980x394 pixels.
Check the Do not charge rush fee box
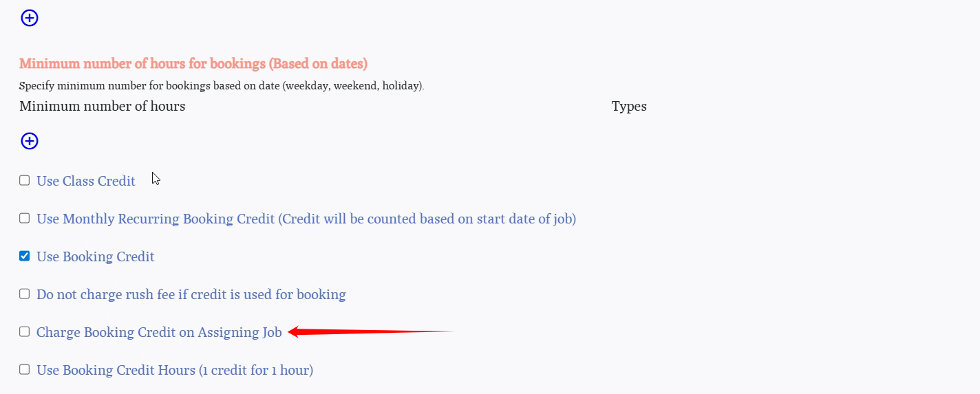coord(25,294)
